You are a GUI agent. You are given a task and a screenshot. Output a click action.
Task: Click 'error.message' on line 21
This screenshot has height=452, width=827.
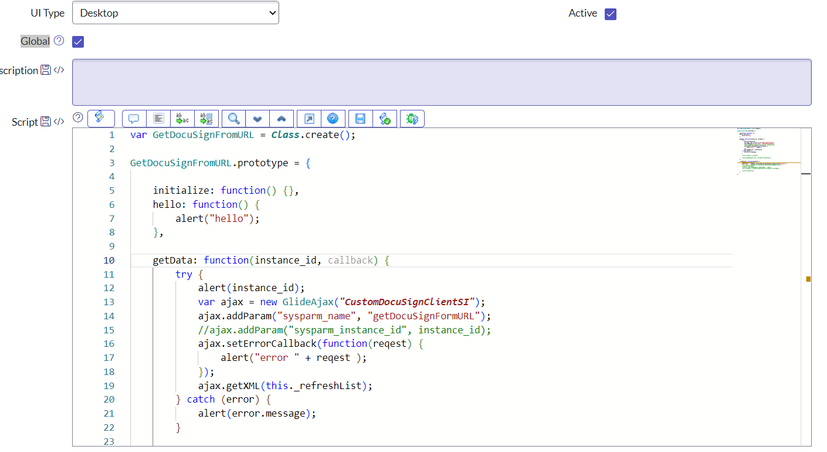(268, 414)
